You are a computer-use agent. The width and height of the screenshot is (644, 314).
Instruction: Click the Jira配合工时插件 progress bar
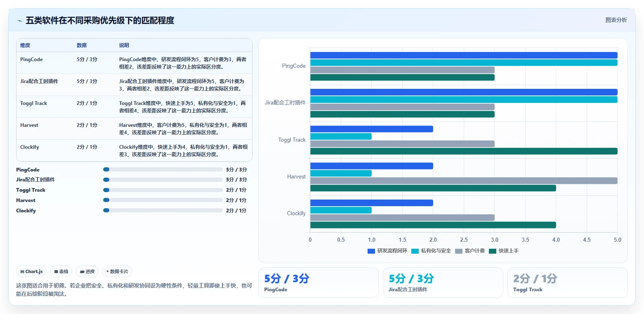163,180
